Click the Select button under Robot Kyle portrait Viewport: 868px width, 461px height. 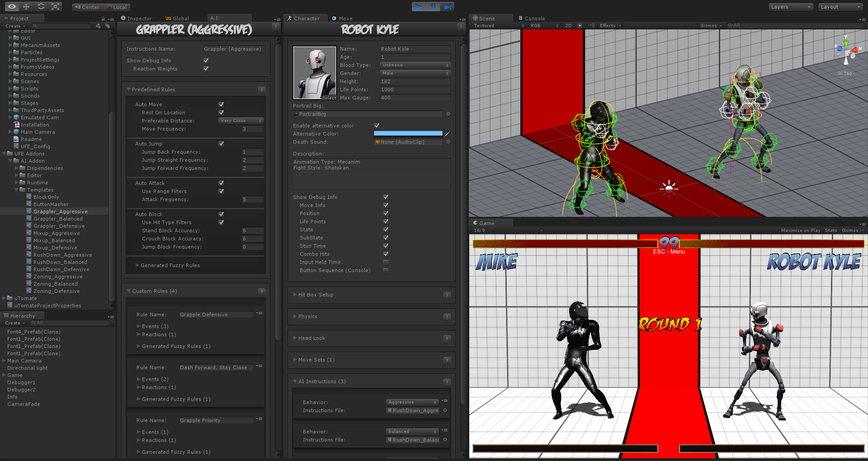(x=330, y=98)
